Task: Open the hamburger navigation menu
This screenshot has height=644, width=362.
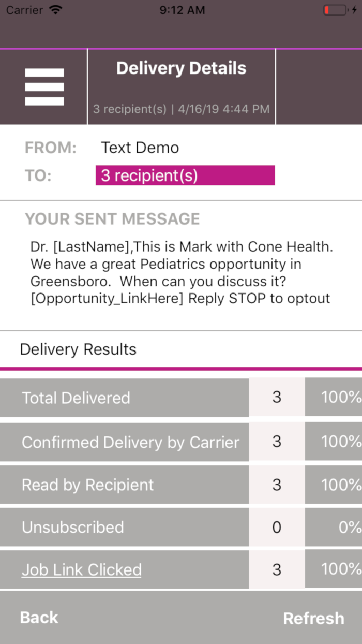Action: (43, 85)
